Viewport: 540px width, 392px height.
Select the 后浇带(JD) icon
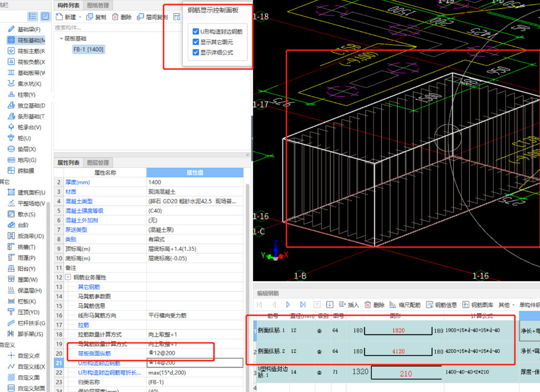coord(11,236)
